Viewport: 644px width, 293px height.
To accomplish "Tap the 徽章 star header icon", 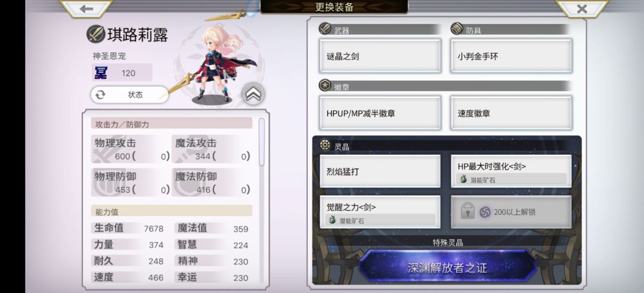I will click(326, 85).
